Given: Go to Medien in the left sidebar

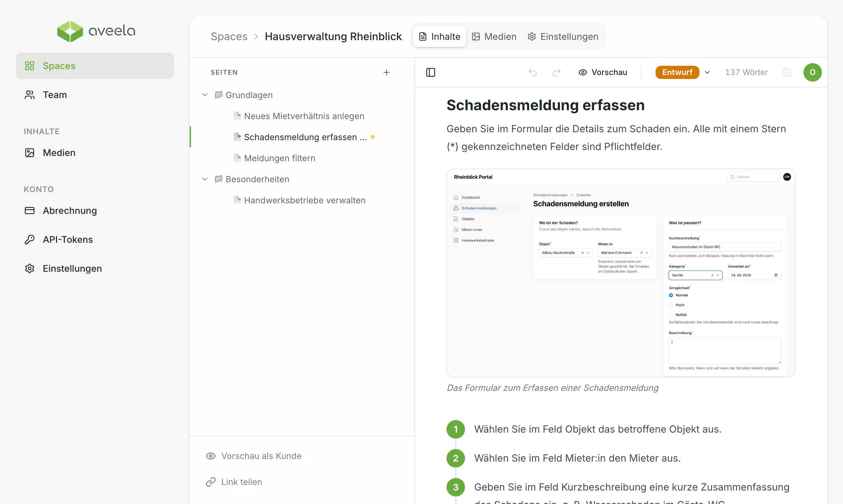Looking at the screenshot, I should pos(95,153).
